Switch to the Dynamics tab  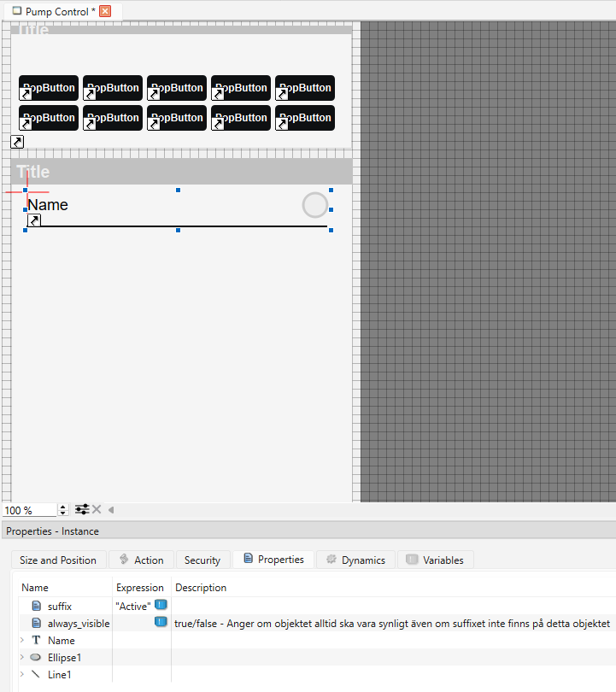[355, 560]
